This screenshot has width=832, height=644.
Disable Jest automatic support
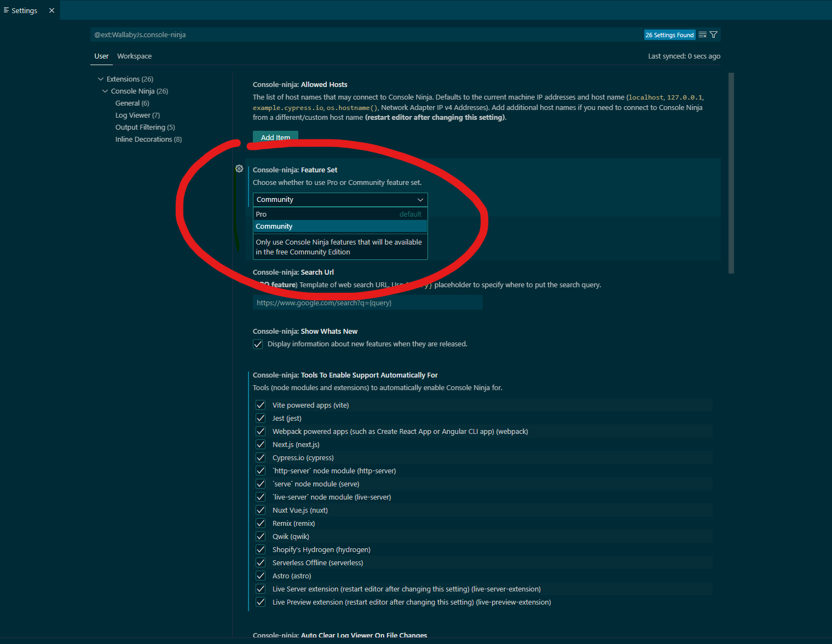click(x=261, y=418)
